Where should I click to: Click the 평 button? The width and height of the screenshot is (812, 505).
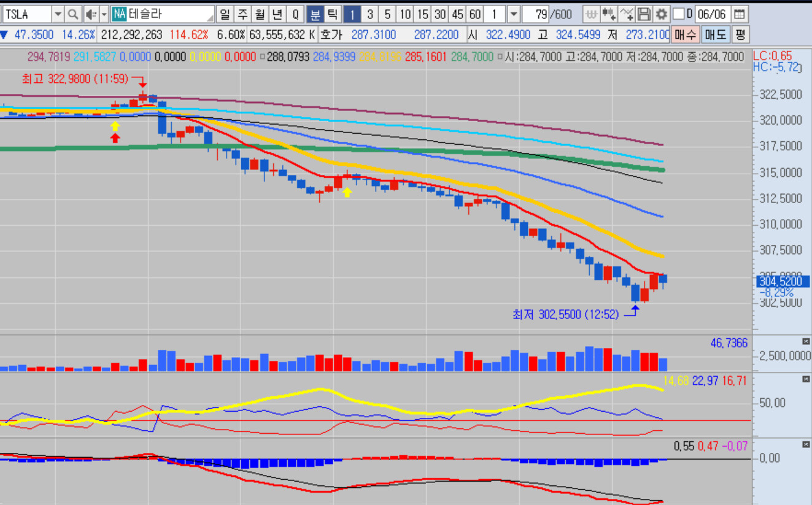pyautogui.click(x=741, y=34)
